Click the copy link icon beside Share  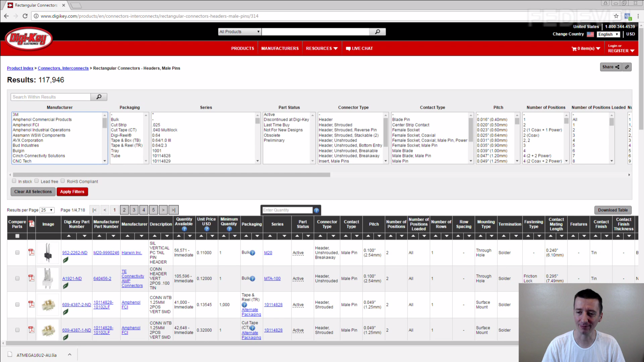627,67
